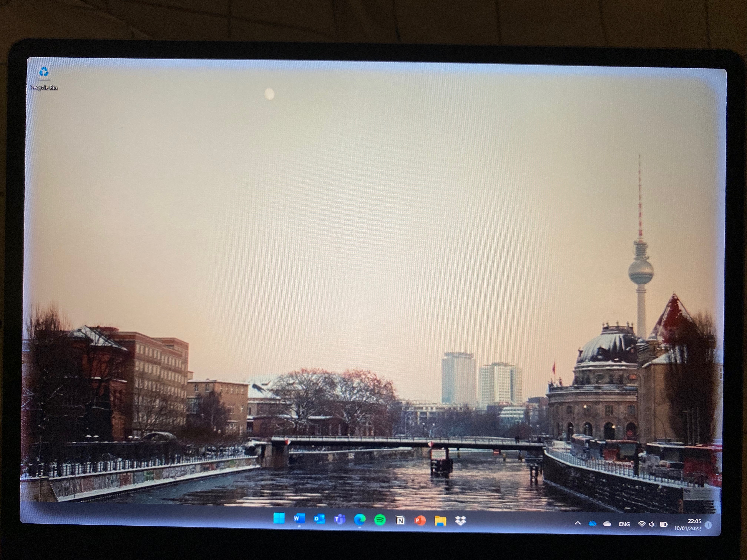Open the notification count badge

[708, 525]
